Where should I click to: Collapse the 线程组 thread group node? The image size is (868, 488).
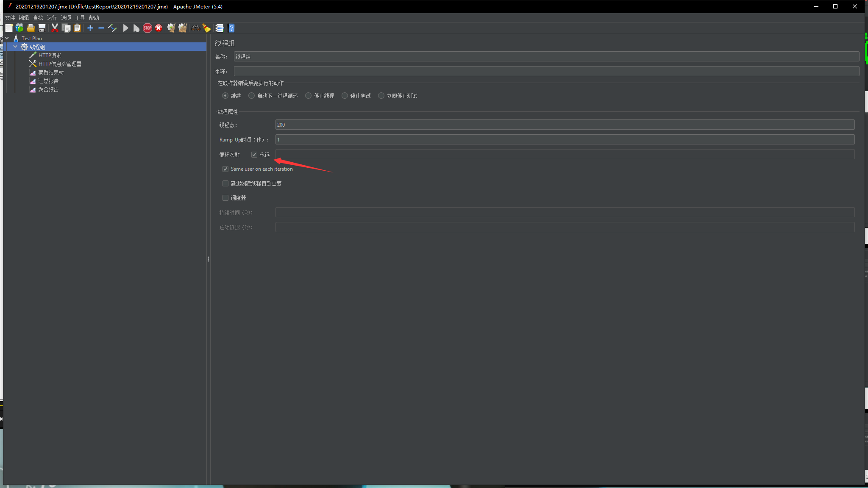click(x=15, y=47)
